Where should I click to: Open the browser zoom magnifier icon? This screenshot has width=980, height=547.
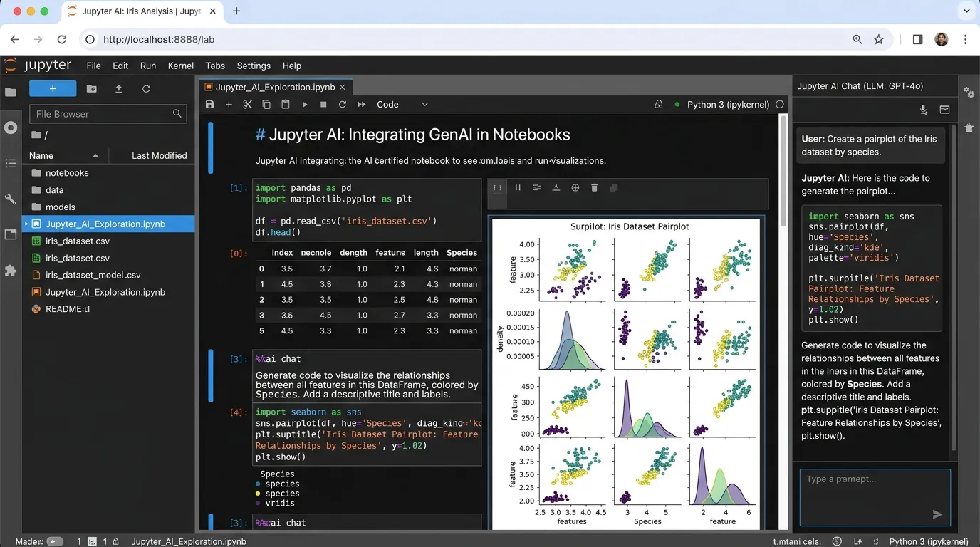[857, 40]
